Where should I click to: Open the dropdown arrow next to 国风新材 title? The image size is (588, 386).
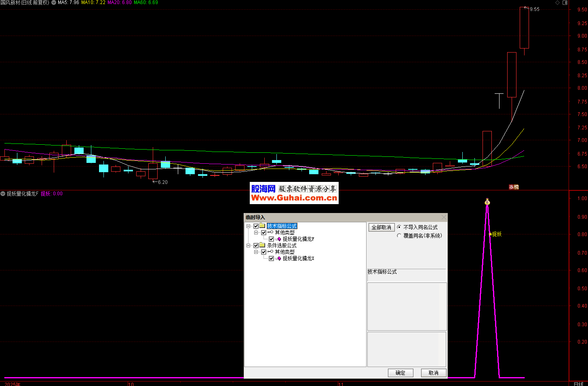click(54, 3)
